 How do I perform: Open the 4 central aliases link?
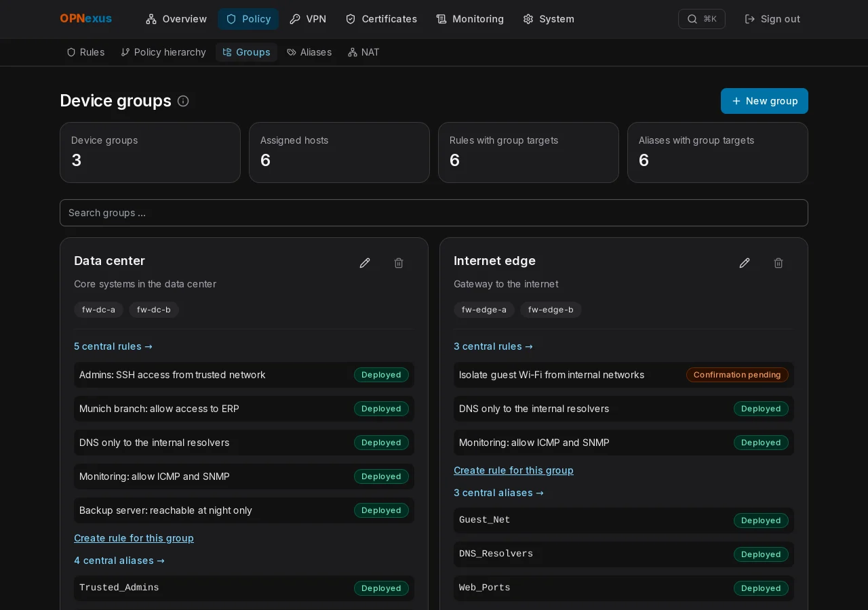pyautogui.click(x=119, y=561)
